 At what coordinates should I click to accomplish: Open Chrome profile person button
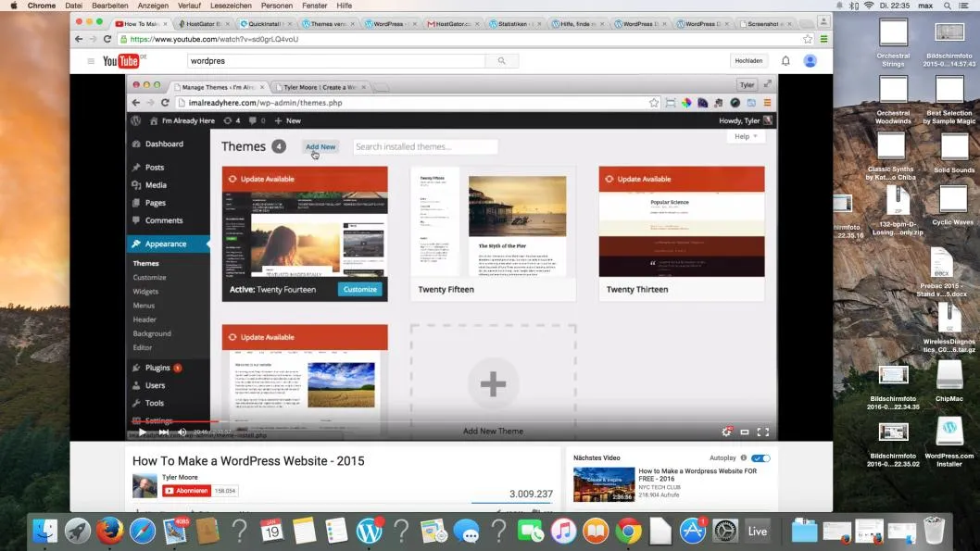[x=823, y=22]
